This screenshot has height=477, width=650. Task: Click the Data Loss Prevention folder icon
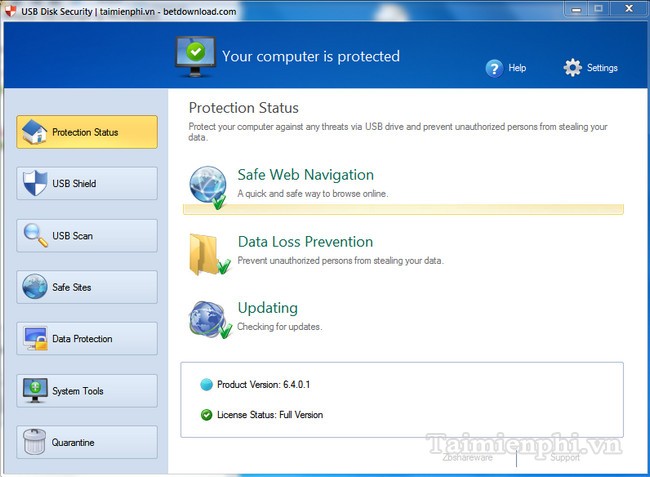click(x=208, y=254)
